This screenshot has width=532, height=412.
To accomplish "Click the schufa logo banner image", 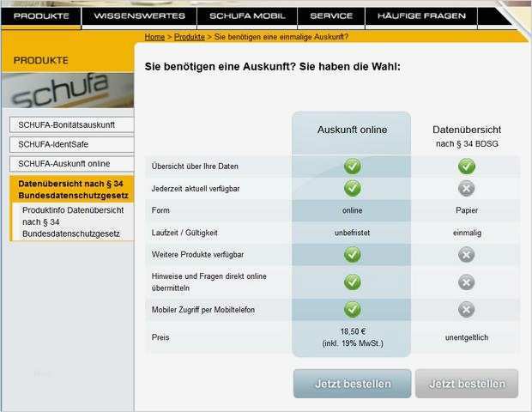I will (68, 90).
